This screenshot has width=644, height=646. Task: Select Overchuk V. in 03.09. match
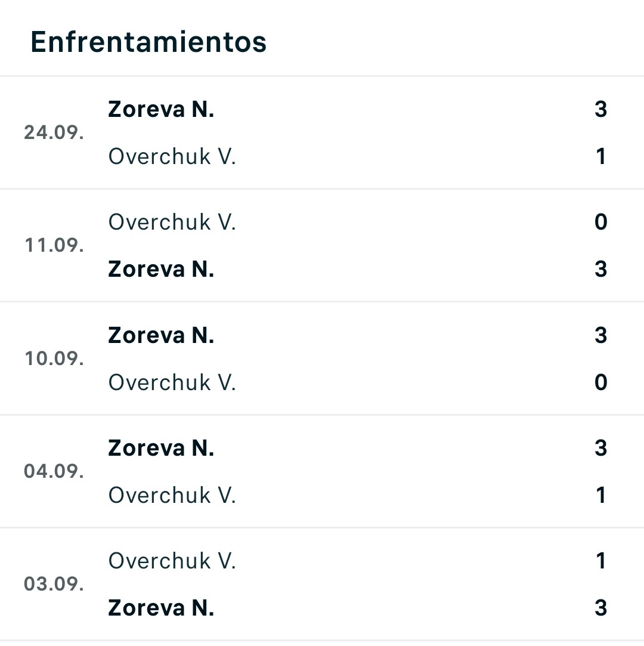pyautogui.click(x=172, y=561)
